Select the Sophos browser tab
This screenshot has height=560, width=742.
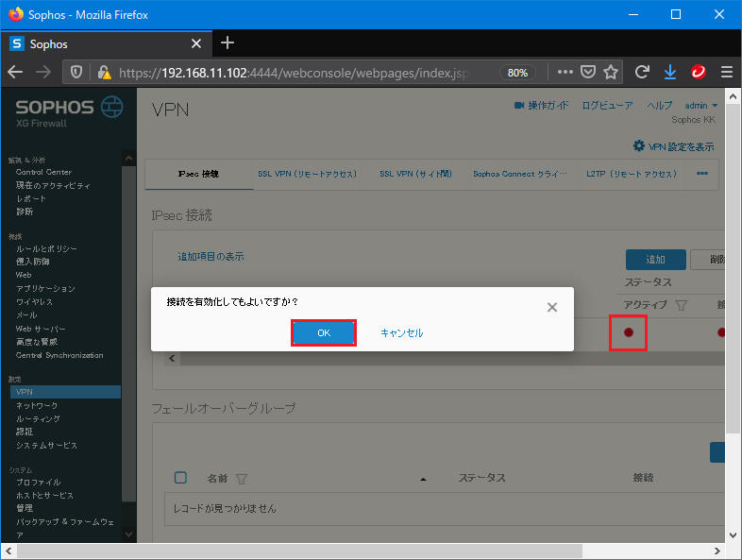click(107, 44)
